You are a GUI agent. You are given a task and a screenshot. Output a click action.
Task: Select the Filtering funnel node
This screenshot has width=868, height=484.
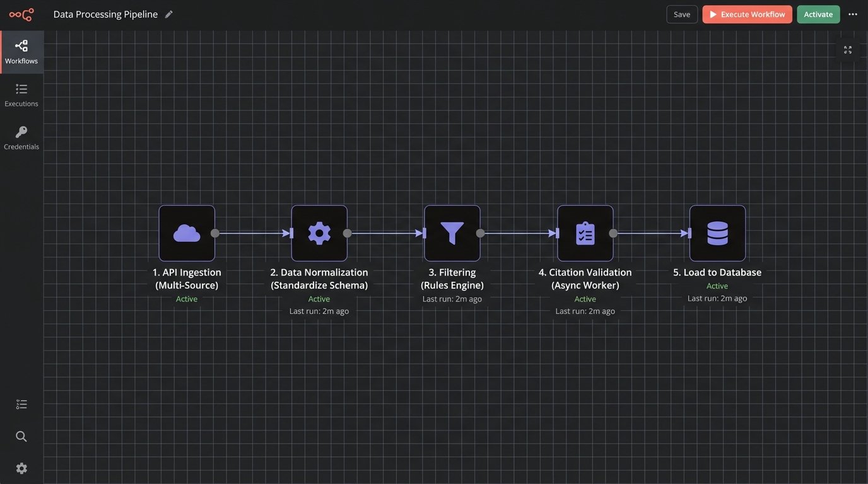click(452, 233)
